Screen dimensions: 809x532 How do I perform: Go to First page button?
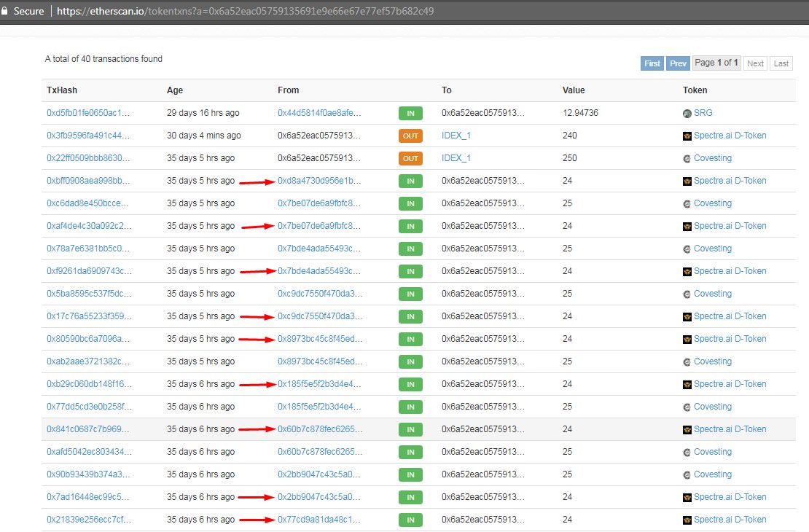point(652,63)
